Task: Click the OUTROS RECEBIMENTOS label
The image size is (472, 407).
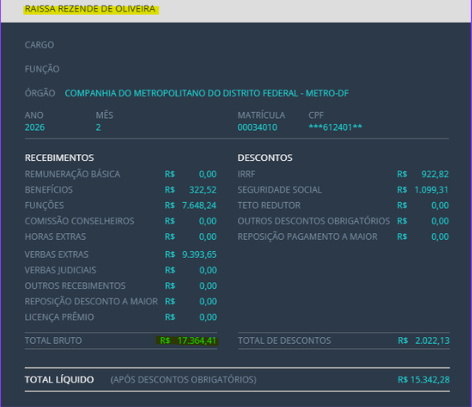Action: 75,286
